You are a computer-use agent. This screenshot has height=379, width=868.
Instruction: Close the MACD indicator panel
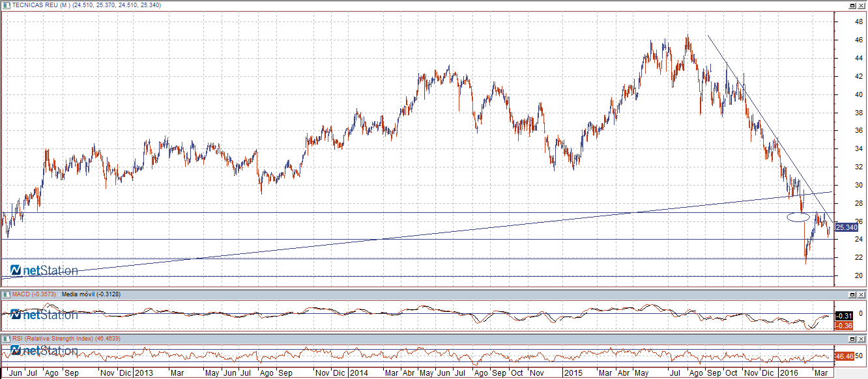pos(861,294)
